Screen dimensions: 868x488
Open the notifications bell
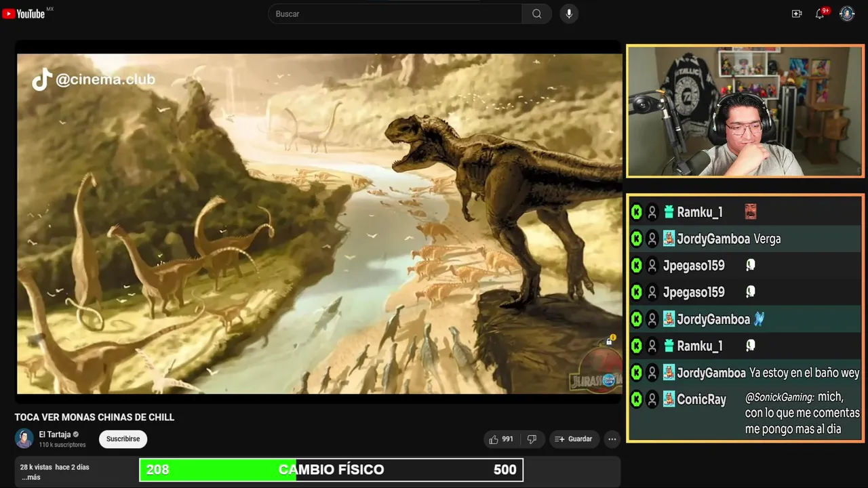tap(820, 14)
